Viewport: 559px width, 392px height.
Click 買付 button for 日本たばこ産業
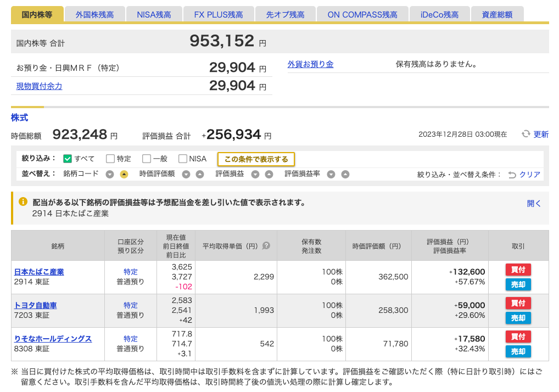point(518,270)
